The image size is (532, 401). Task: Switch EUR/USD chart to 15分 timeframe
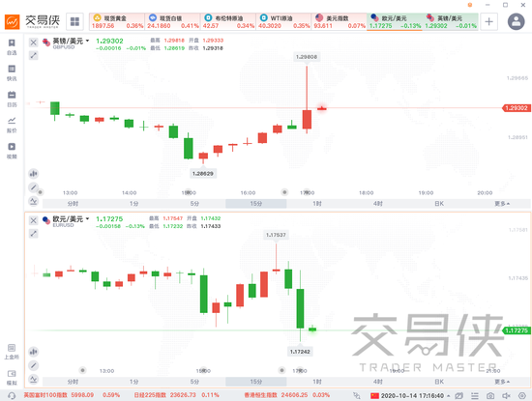click(x=255, y=382)
